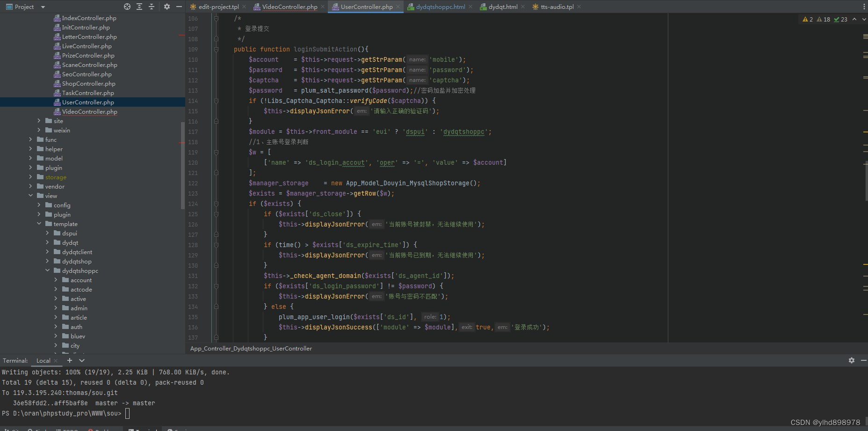Select the bluev folder
The width and height of the screenshot is (868, 431).
(73, 336)
